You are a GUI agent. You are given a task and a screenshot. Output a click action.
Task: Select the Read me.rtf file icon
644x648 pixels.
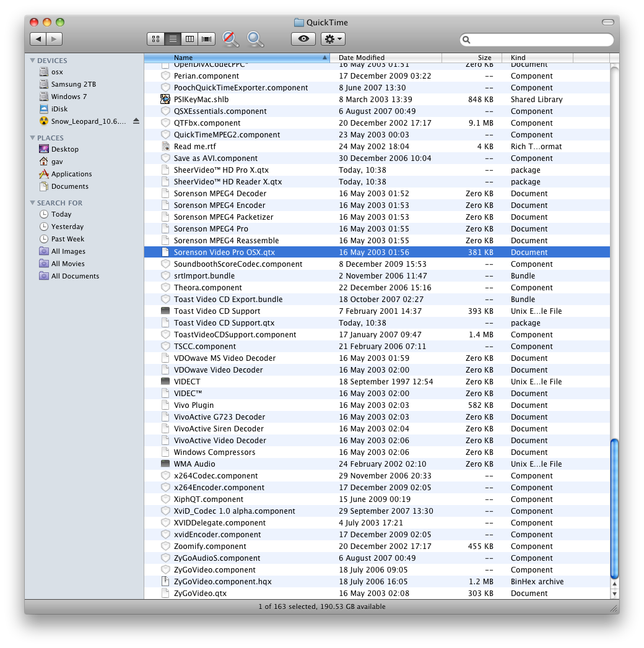point(165,146)
